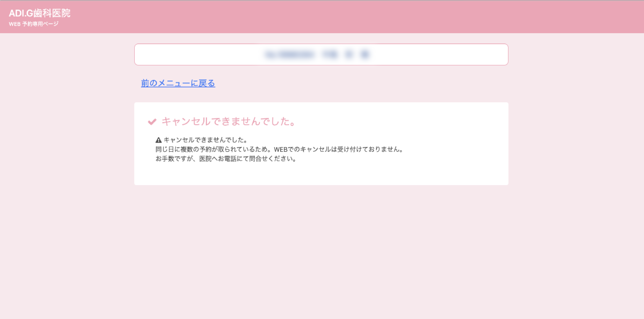The height and width of the screenshot is (319, 644).
Task: Click the warning triangle icon
Action: (x=159, y=140)
